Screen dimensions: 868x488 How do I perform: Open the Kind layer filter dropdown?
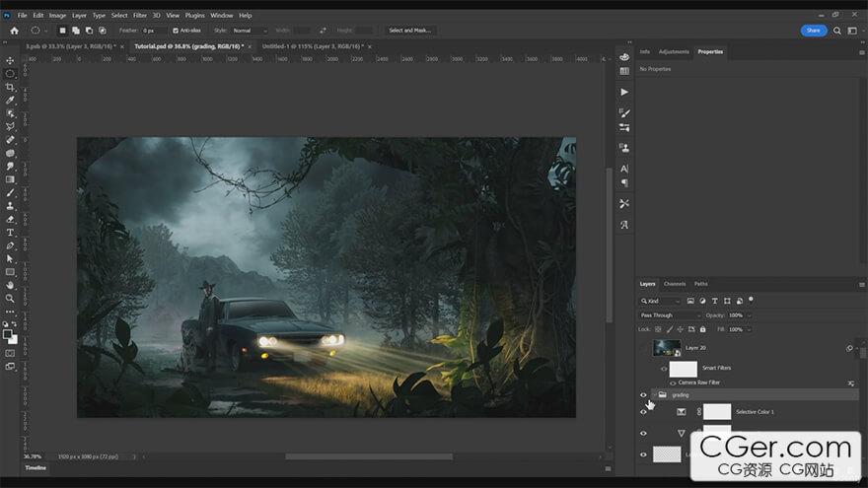(x=659, y=301)
